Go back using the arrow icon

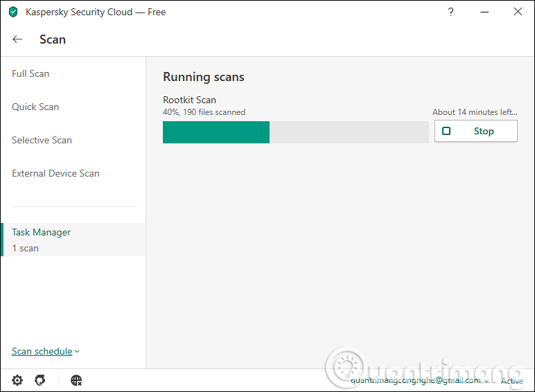(x=17, y=39)
